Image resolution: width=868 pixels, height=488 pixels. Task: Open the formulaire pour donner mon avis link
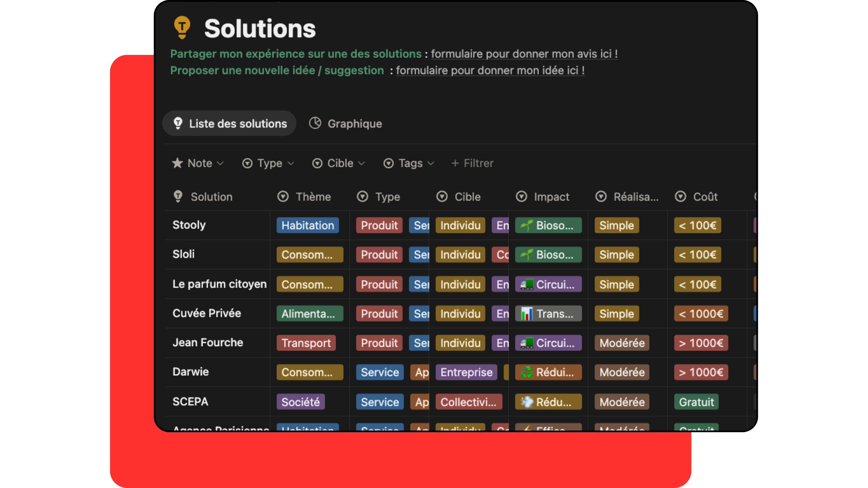(524, 54)
